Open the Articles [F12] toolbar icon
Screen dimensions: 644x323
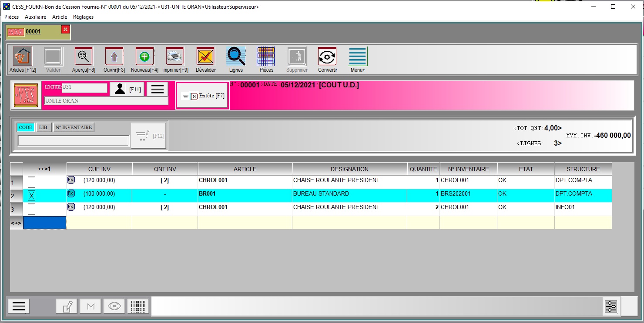[22, 57]
